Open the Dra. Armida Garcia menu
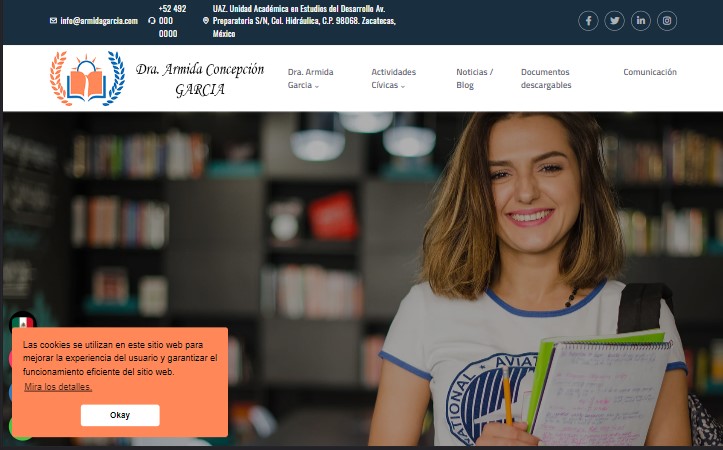 click(310, 78)
